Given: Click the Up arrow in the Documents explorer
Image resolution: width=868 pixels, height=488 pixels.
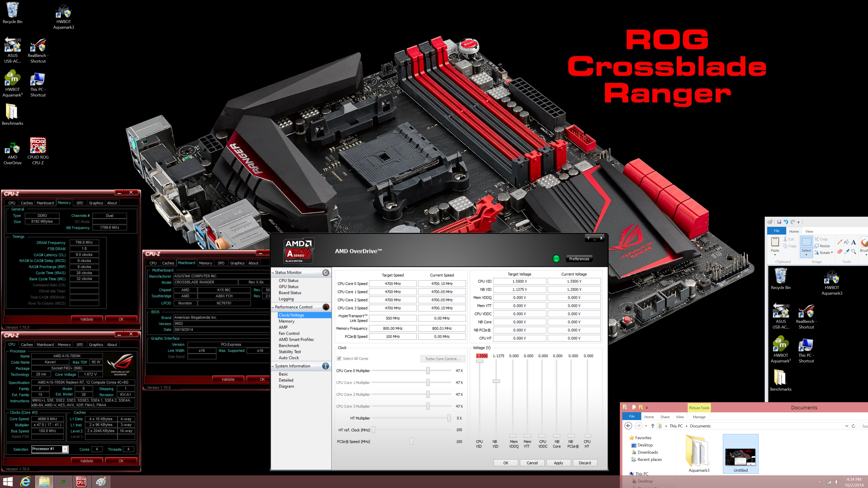Looking at the screenshot, I should tap(653, 426).
